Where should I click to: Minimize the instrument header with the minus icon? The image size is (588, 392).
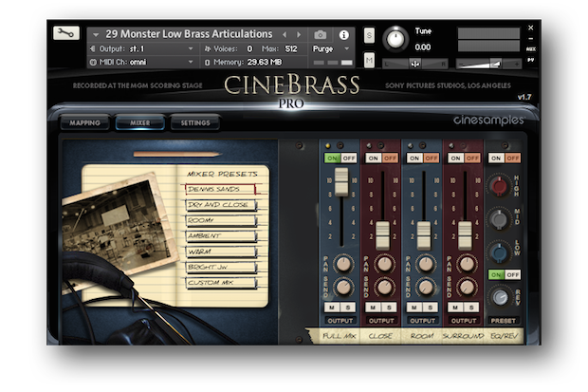pyautogui.click(x=531, y=38)
